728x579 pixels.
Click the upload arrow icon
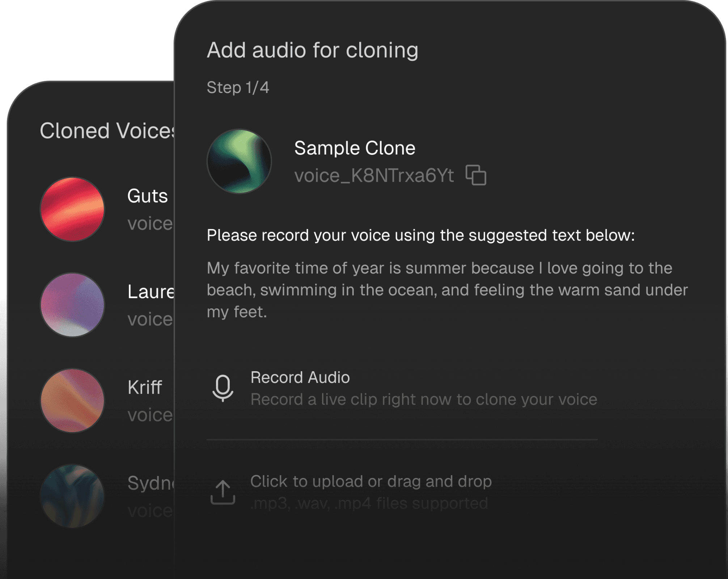[x=223, y=492]
